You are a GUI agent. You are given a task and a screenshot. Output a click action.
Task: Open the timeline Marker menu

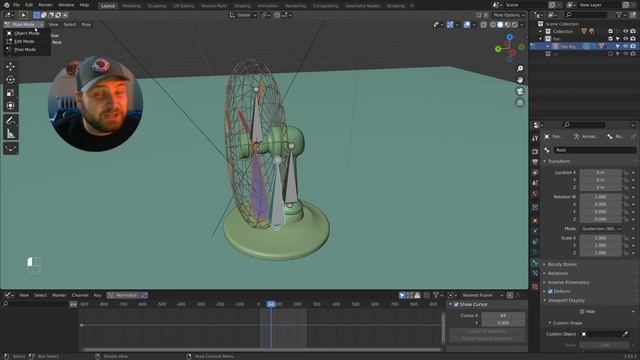pyautogui.click(x=59, y=295)
